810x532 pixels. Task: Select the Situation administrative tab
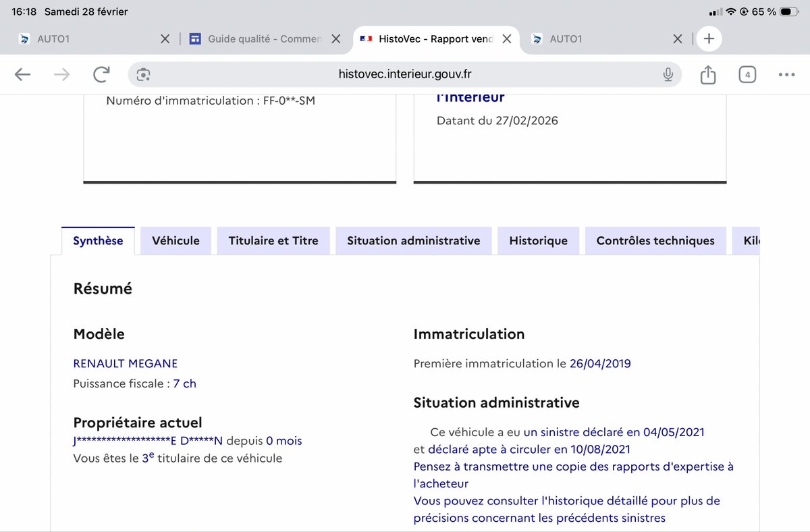(x=413, y=241)
